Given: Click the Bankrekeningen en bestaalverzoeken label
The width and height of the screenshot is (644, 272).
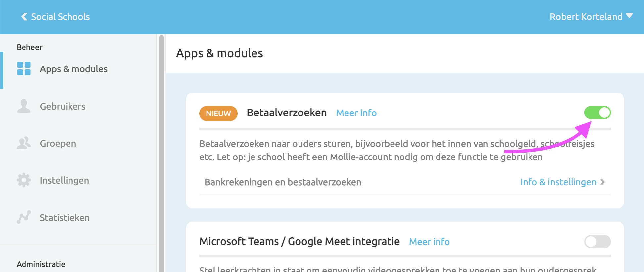Looking at the screenshot, I should click(x=283, y=182).
